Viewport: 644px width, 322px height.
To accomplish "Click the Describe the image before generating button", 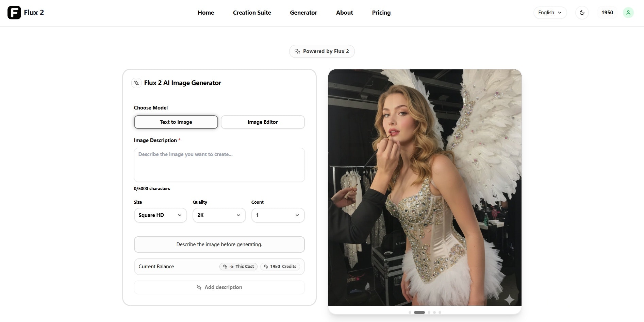I will [x=219, y=244].
